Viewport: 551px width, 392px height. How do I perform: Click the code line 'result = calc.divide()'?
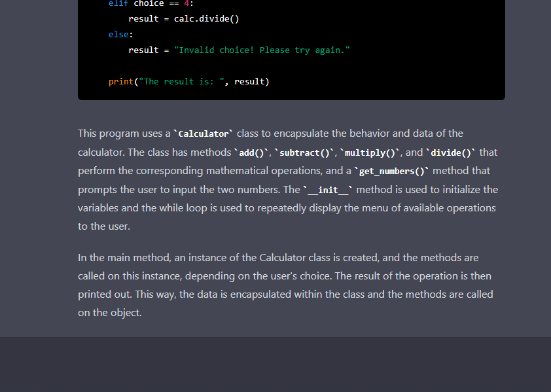coord(184,18)
